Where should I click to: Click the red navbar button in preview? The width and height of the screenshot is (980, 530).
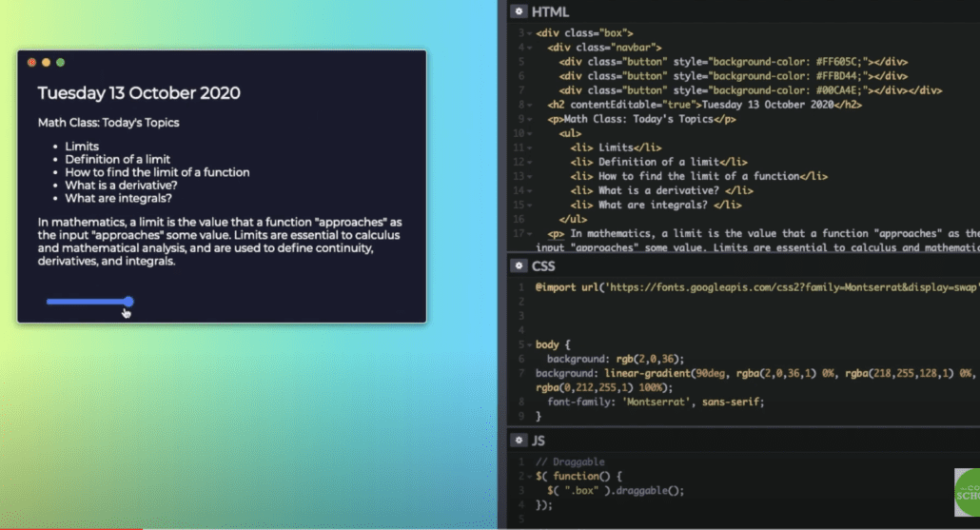click(x=32, y=63)
